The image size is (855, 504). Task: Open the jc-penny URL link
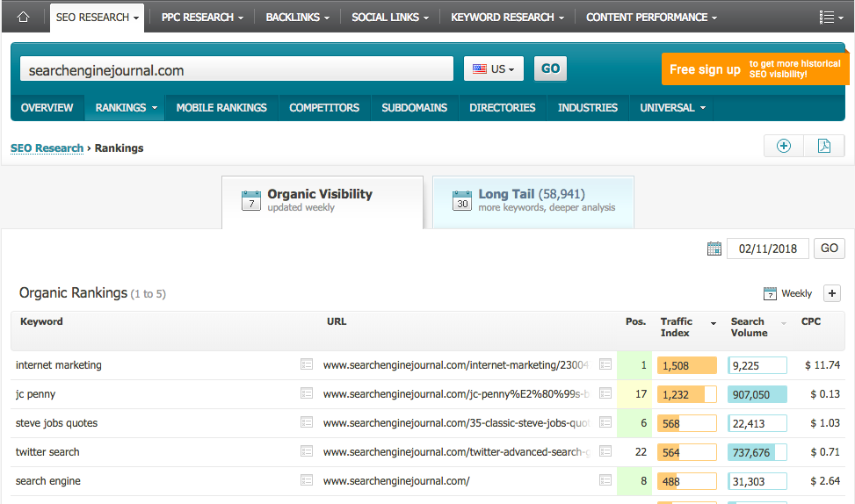point(456,394)
